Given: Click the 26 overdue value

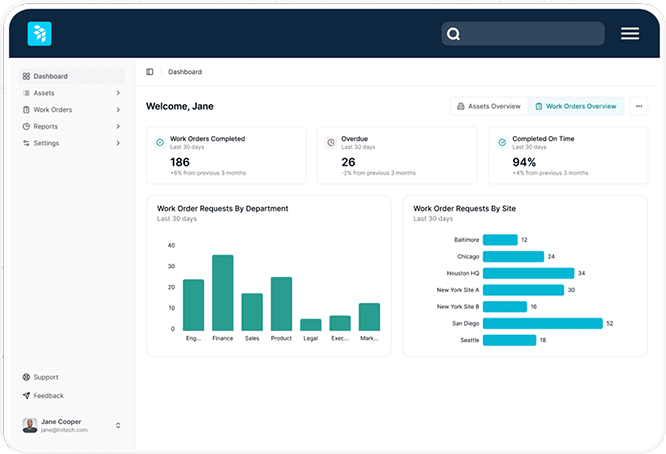Looking at the screenshot, I should 348,162.
